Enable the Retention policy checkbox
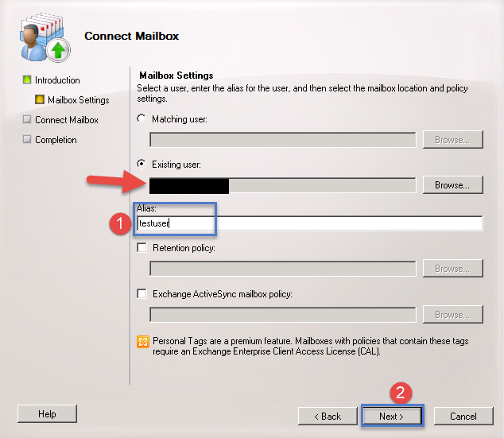Image resolution: width=504 pixels, height=438 pixels. click(142, 248)
